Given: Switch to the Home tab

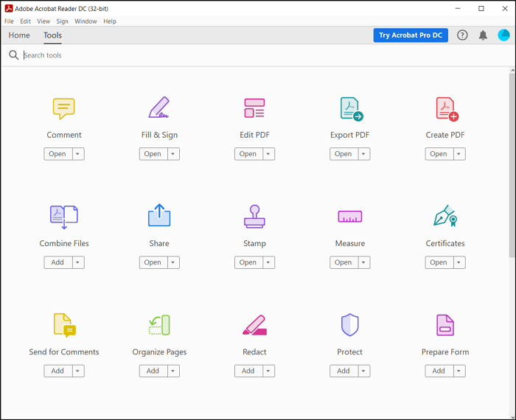Looking at the screenshot, I should click(x=19, y=35).
